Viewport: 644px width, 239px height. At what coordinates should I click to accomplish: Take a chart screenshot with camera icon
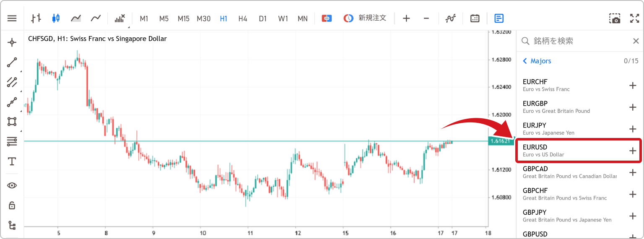coord(615,18)
